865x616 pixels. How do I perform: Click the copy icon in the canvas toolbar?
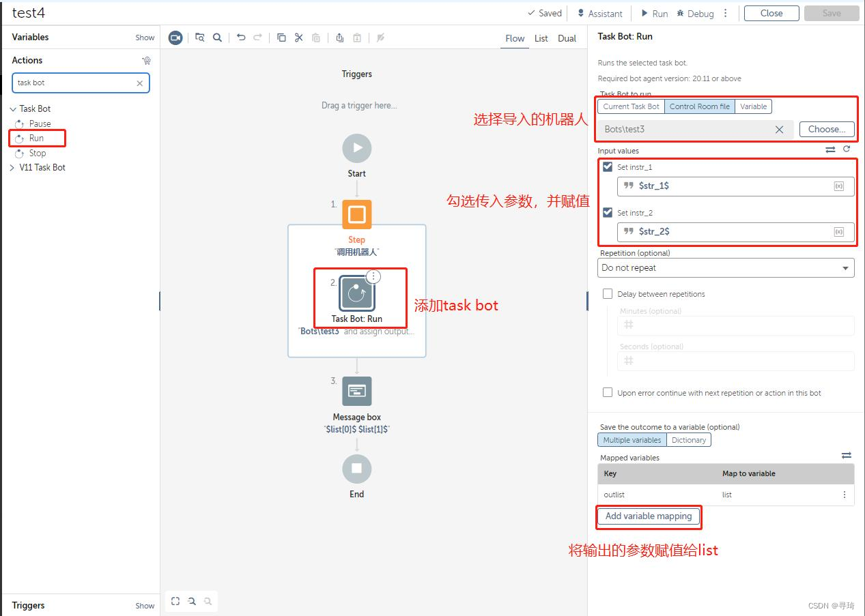coord(281,38)
